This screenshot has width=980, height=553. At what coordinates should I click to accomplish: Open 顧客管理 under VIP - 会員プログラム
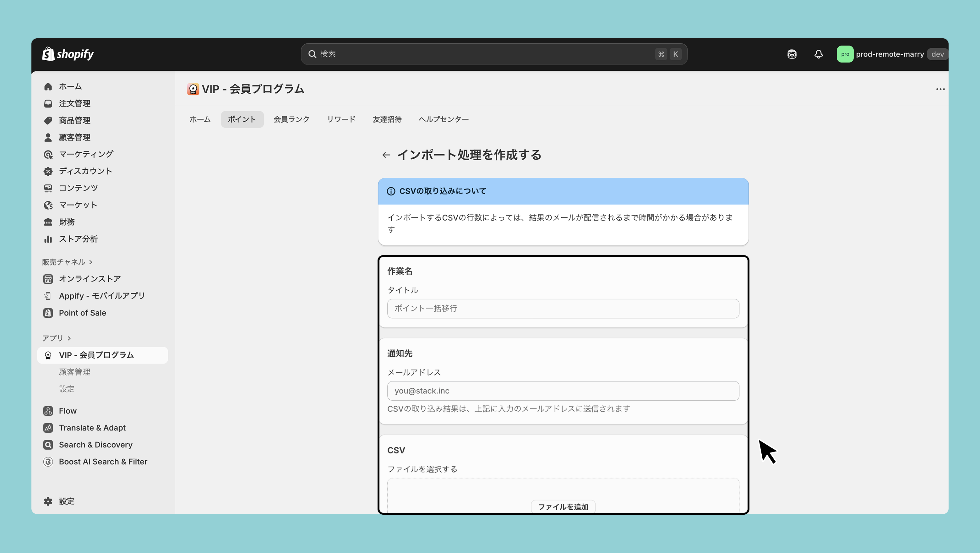(74, 372)
